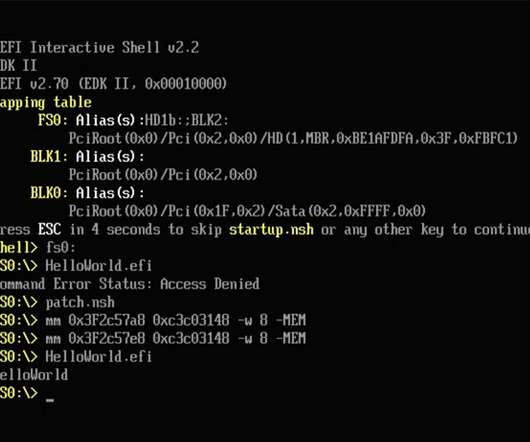The height and width of the screenshot is (442, 530).
Task: Click the patch.nsh command
Action: click(x=80, y=303)
